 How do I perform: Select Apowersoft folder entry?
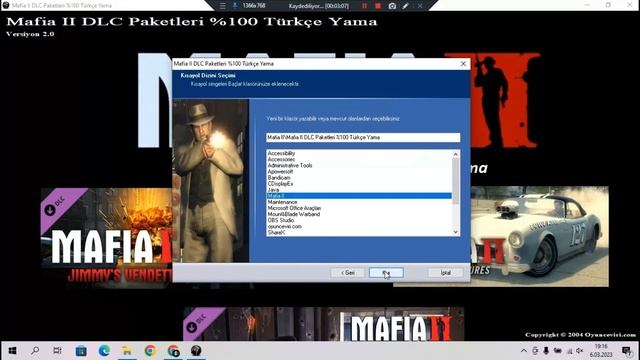(280, 172)
